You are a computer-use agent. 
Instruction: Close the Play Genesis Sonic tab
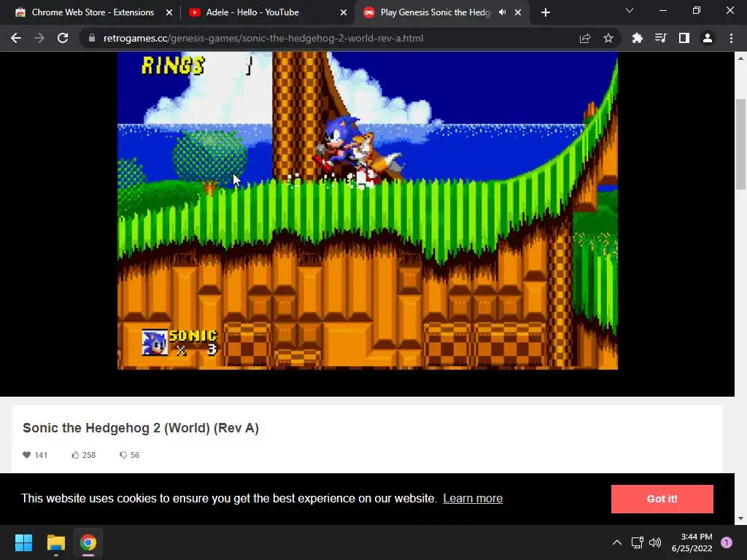[518, 12]
